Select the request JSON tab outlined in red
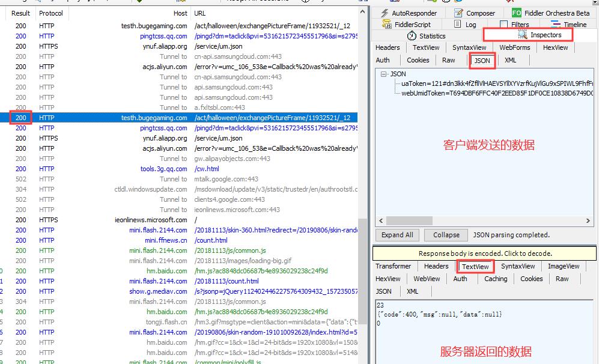Viewport: 599px width, 364px height. pyautogui.click(x=482, y=61)
